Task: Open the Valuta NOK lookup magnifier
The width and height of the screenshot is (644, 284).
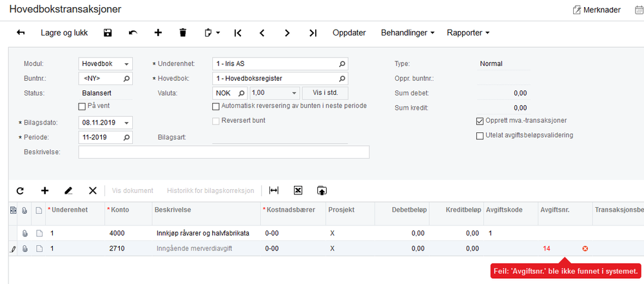Action: pyautogui.click(x=242, y=94)
